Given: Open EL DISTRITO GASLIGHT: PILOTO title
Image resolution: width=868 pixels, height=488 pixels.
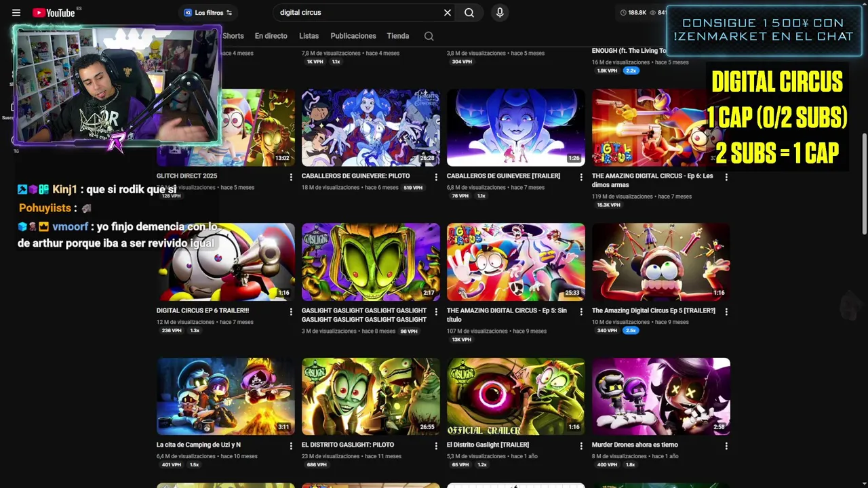Looking at the screenshot, I should pos(348,445).
